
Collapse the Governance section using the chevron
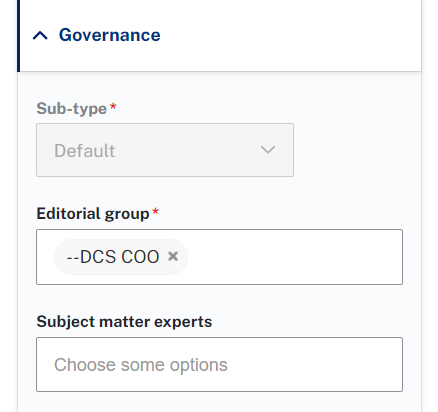point(40,35)
